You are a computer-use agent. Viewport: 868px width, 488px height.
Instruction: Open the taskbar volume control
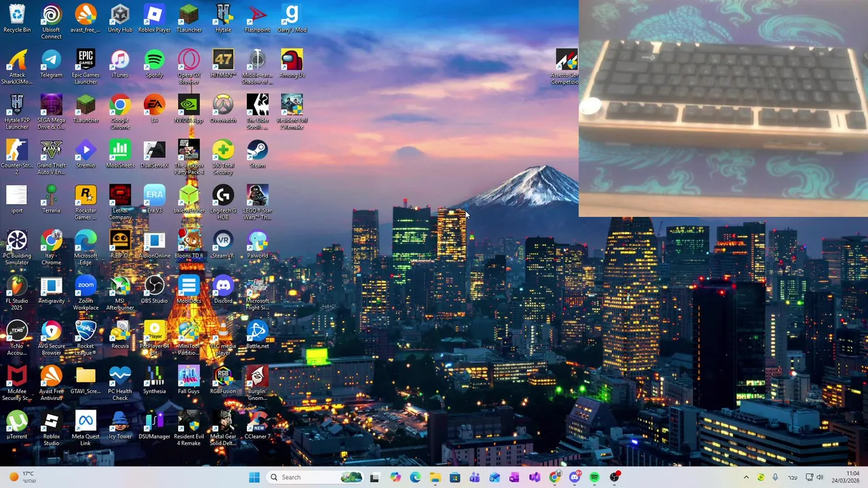pos(820,477)
